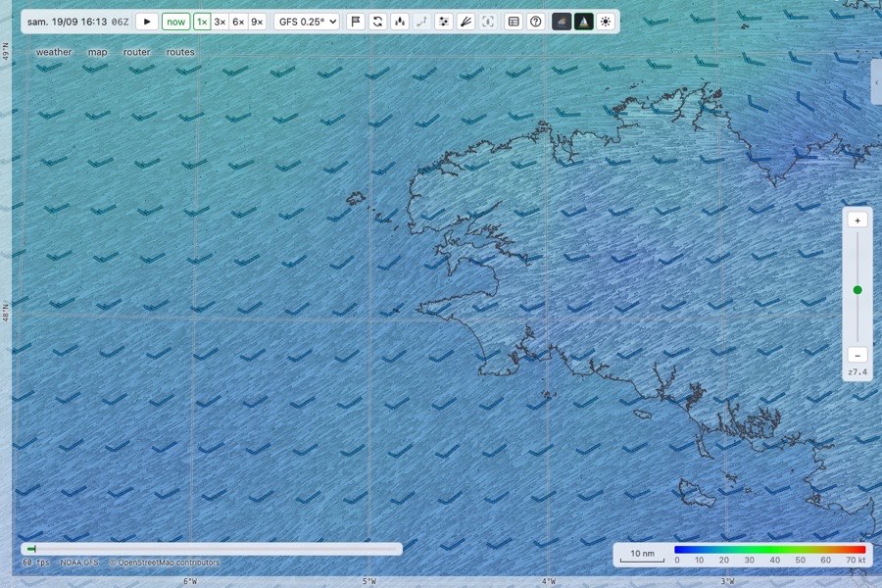Click the forecast timeline slider bar

pos(212,549)
